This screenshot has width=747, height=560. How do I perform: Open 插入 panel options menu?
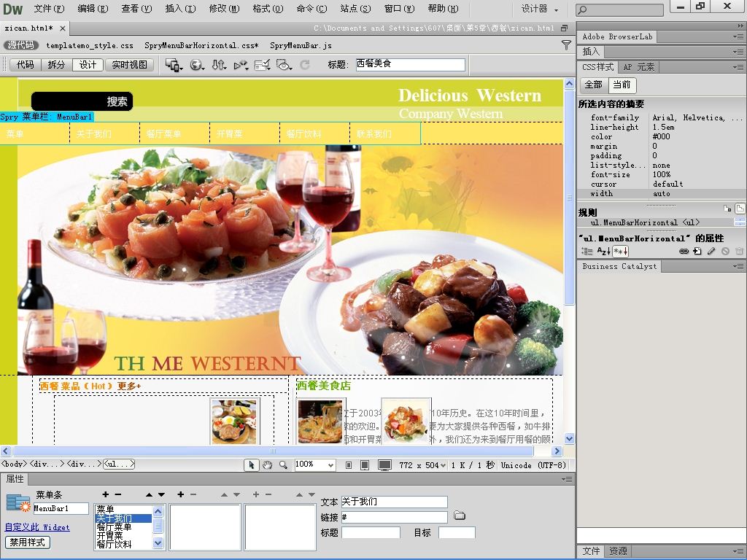(x=738, y=52)
